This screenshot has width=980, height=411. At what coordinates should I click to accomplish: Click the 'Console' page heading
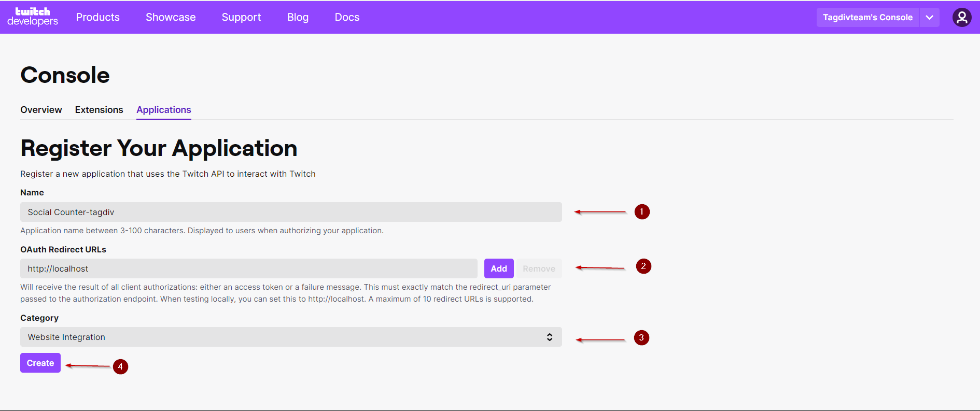pyautogui.click(x=65, y=75)
